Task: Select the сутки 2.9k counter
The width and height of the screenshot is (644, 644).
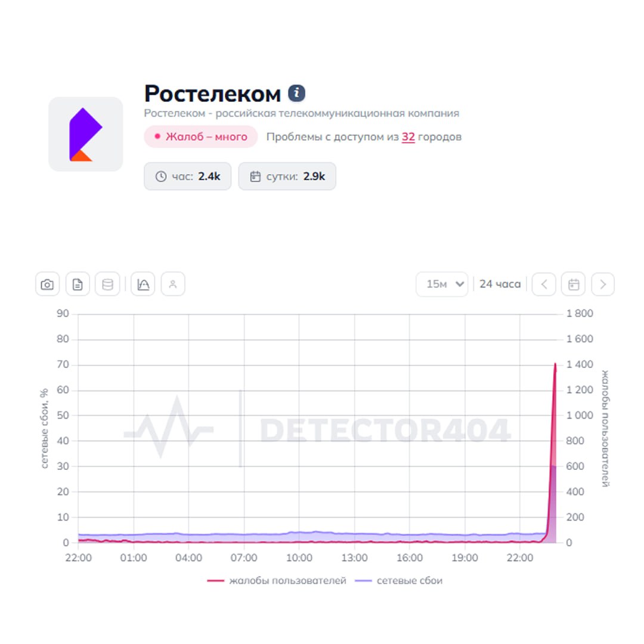Action: coord(287,177)
